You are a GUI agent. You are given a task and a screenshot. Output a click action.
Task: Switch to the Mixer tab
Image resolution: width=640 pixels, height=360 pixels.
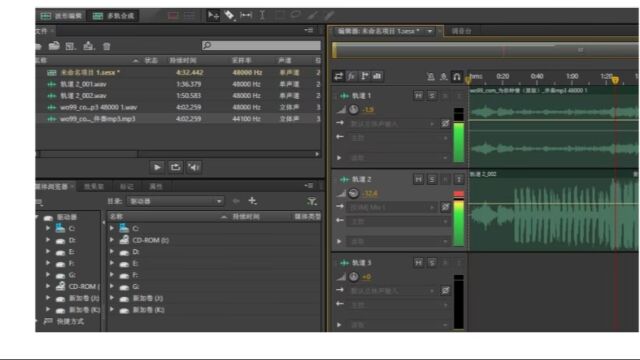[x=462, y=31]
